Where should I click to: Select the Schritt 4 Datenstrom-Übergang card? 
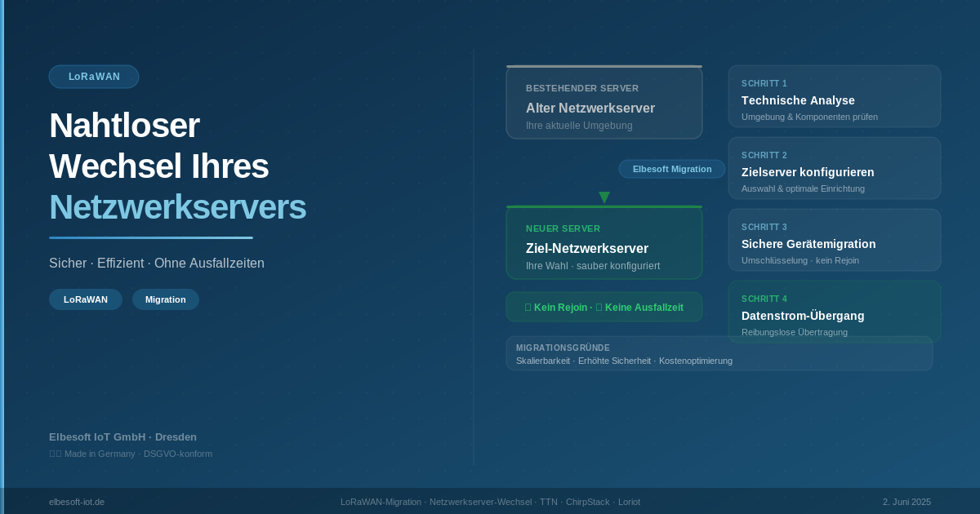835,312
